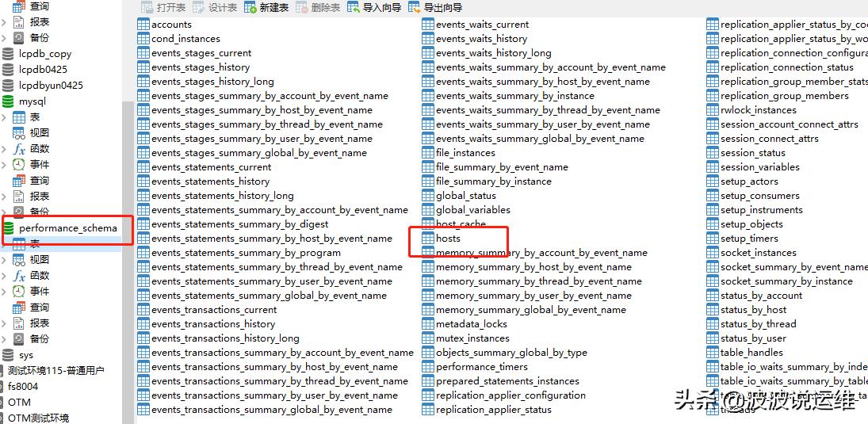Click the 报表 icon under performance_schema
868x424 pixels.
click(19, 323)
